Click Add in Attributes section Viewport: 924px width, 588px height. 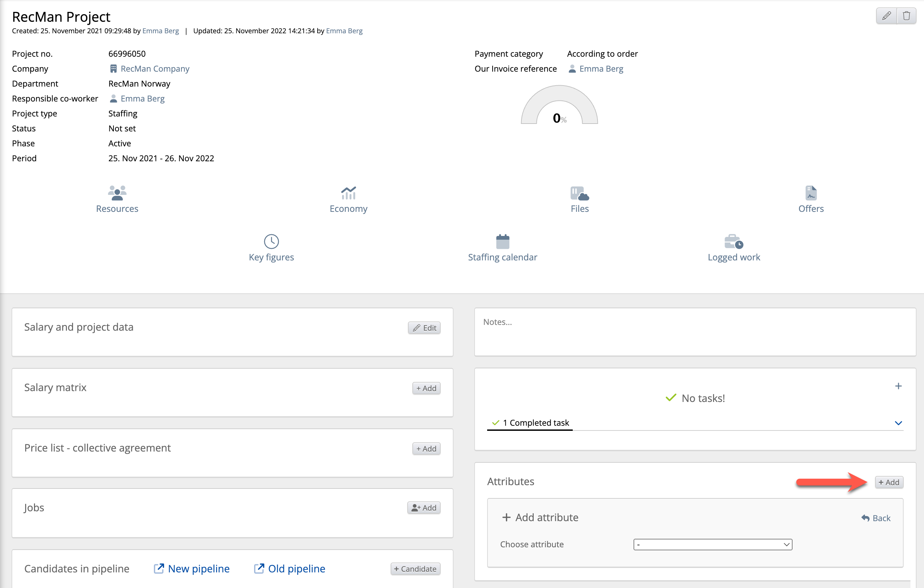click(889, 482)
